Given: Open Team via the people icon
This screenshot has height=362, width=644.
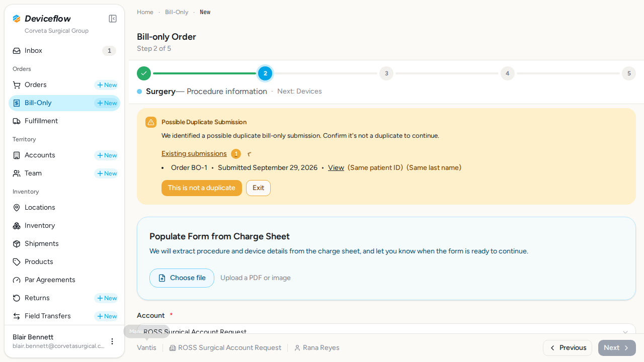Looking at the screenshot, I should tap(17, 173).
